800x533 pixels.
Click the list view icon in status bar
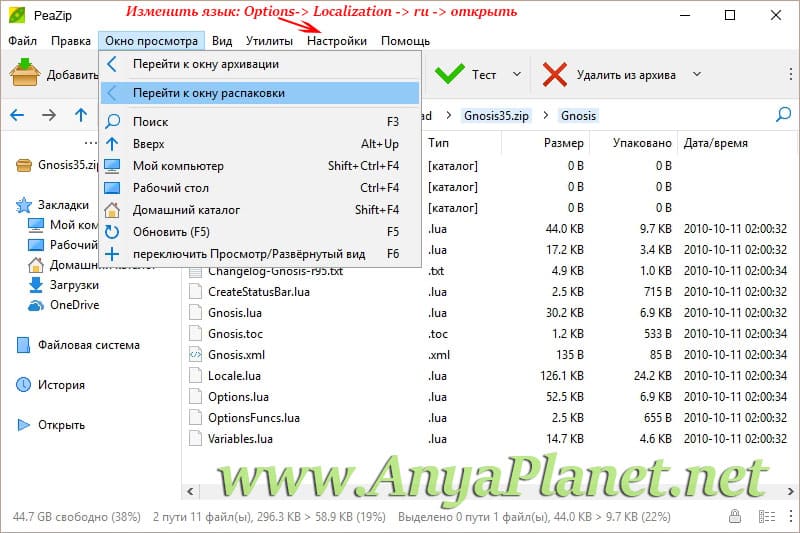pyautogui.click(x=767, y=517)
